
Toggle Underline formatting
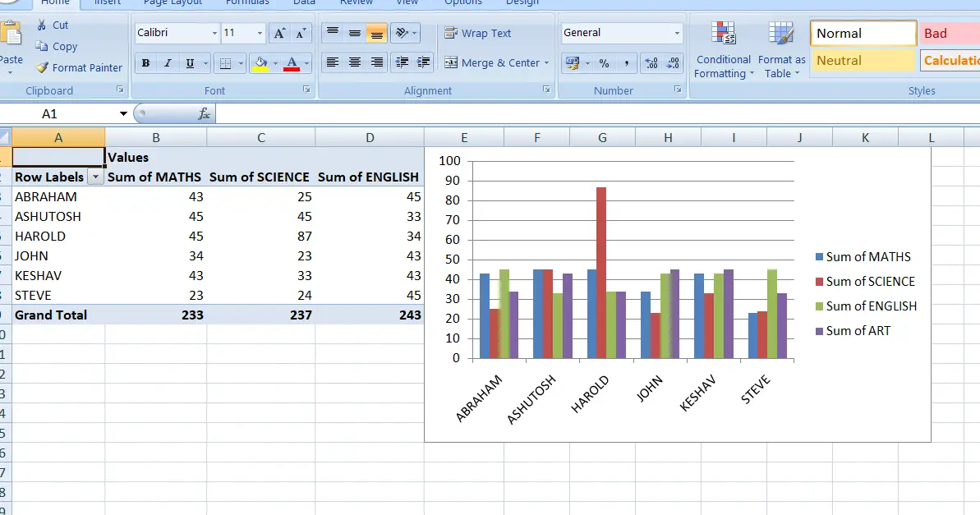[x=190, y=63]
